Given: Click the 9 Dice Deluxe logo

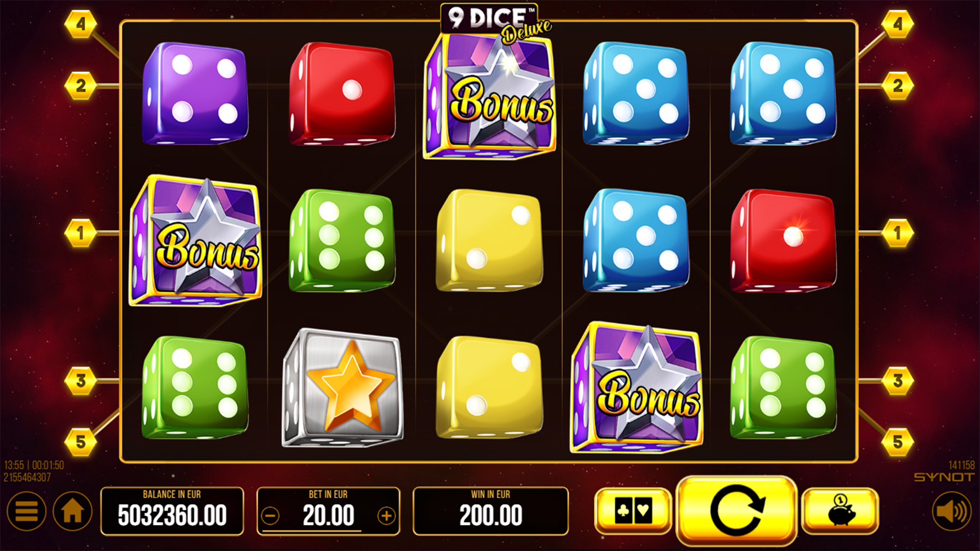Looking at the screenshot, I should (x=496, y=21).
